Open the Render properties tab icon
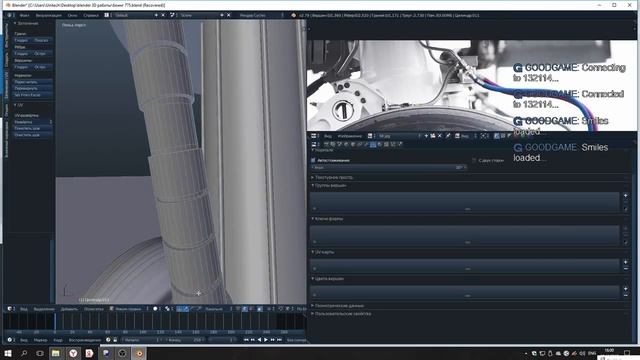 click(x=327, y=144)
